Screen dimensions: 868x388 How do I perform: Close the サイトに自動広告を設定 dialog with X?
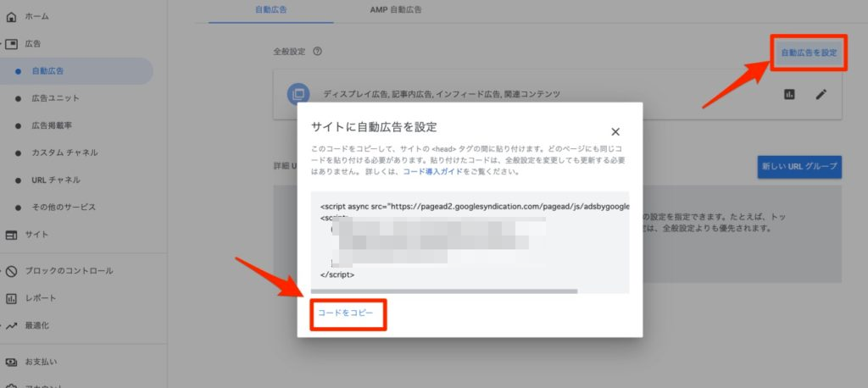615,131
